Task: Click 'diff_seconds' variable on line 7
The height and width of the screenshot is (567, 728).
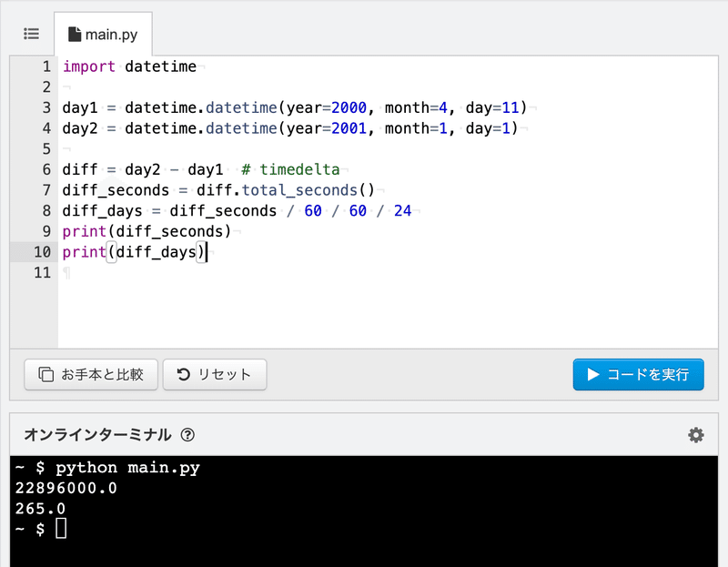Action: click(116, 190)
